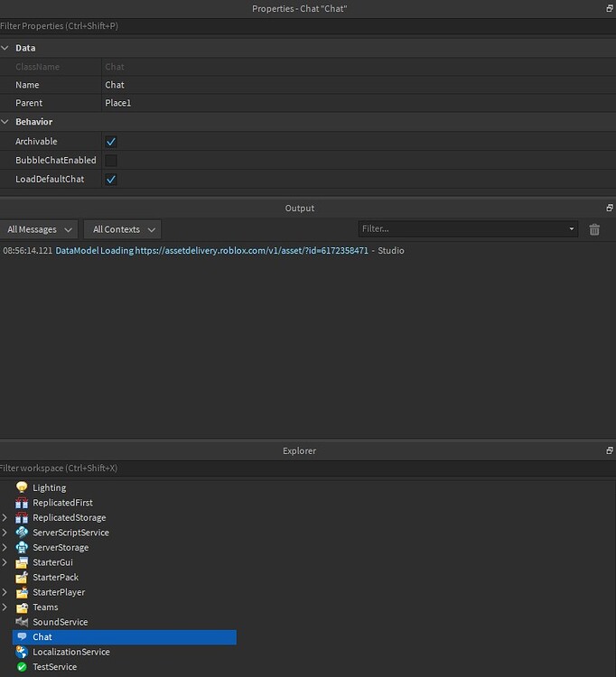Viewport: 616px width, 677px height.
Task: Expand the StarterPlayer tree node
Action: 5,592
